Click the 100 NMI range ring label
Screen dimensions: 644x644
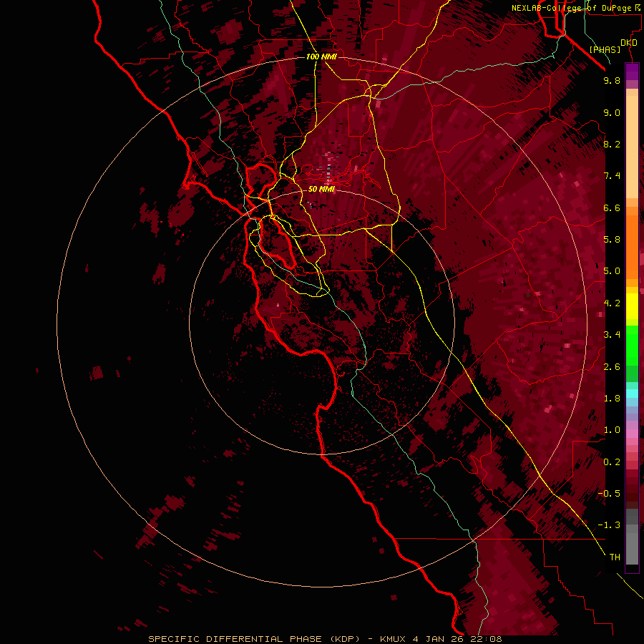point(321,57)
